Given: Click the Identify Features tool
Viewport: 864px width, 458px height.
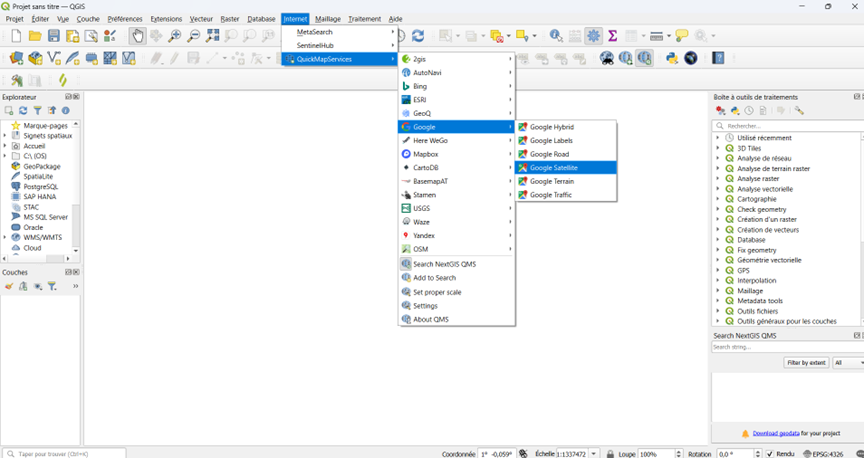Looking at the screenshot, I should pyautogui.click(x=556, y=36).
